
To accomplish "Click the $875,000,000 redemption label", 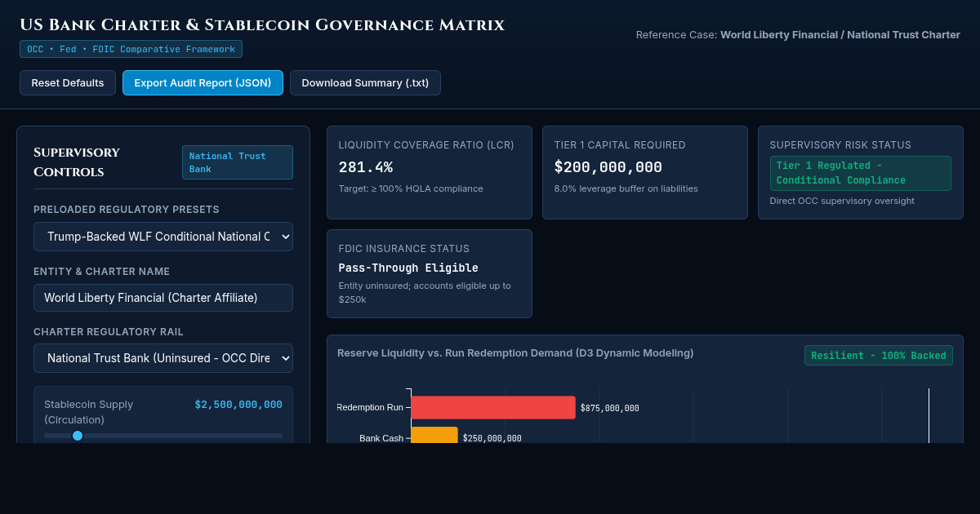I will pos(610,408).
